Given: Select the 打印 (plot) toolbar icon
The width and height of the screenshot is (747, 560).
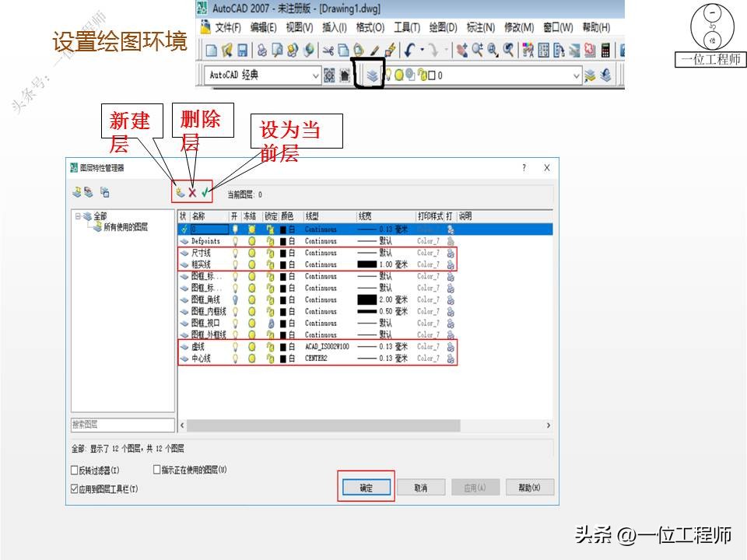Looking at the screenshot, I should (x=261, y=50).
